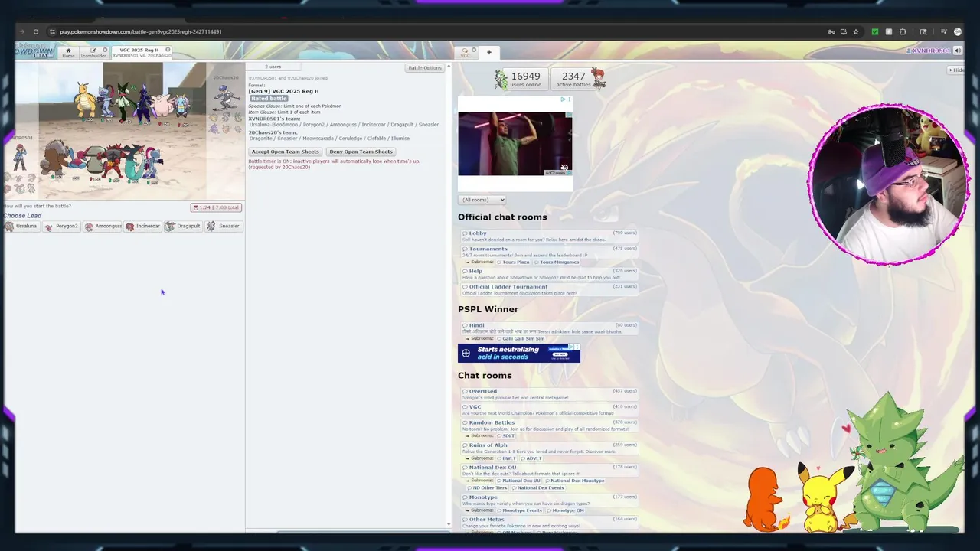Join the Help chat room
Screen dimensions: 980x551
click(x=550, y=274)
